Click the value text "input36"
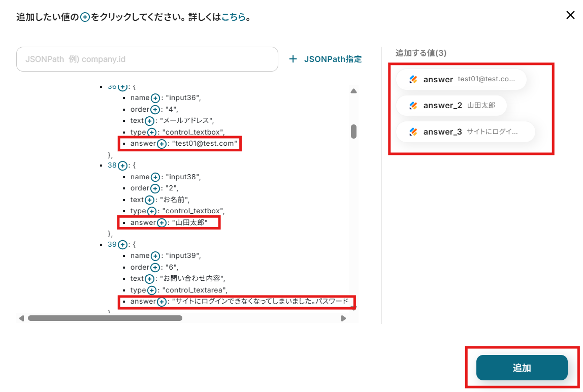This screenshot has width=583, height=392. [183, 98]
